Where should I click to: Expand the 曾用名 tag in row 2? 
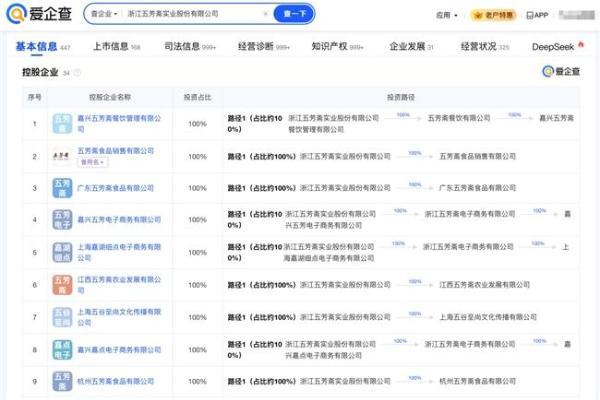pos(93,162)
